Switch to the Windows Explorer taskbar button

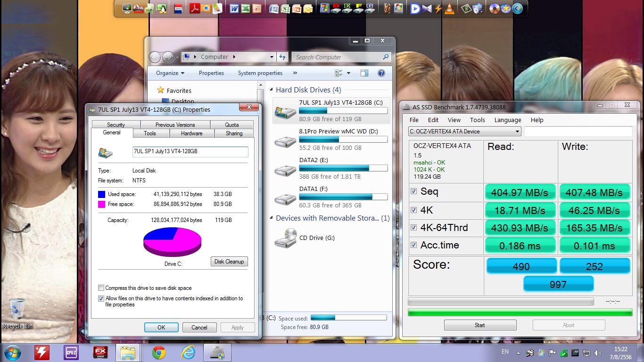click(x=128, y=353)
